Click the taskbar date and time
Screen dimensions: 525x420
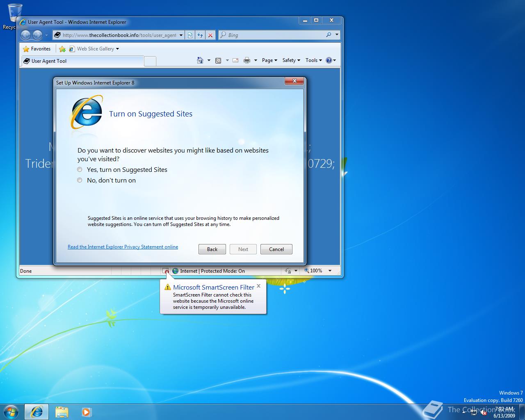click(504, 412)
